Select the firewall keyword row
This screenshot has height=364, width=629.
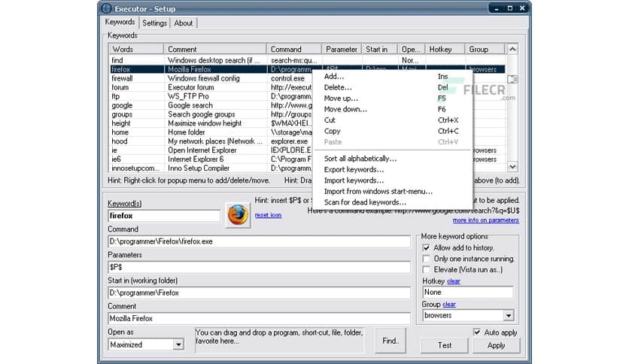[211, 78]
